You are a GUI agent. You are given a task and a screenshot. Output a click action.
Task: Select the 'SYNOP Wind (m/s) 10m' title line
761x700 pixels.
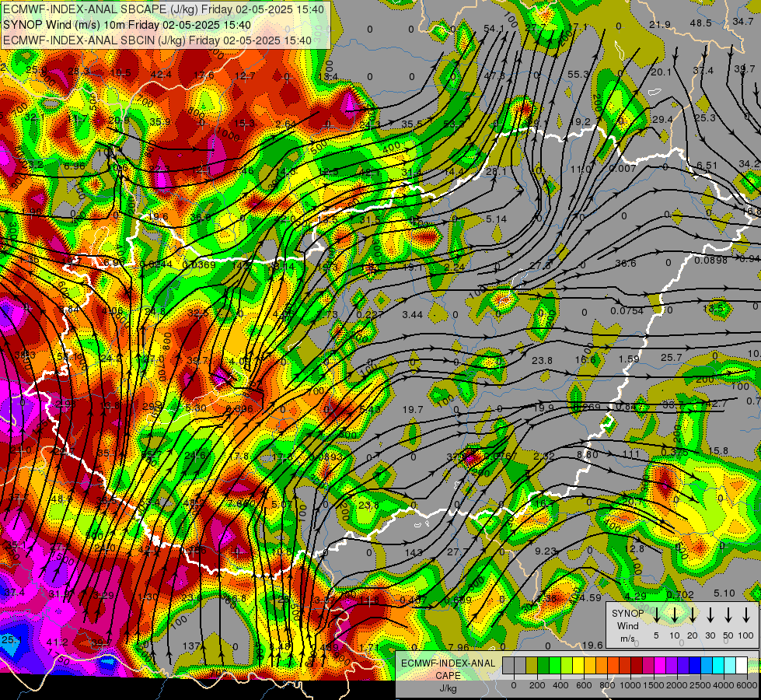[x=127, y=25]
